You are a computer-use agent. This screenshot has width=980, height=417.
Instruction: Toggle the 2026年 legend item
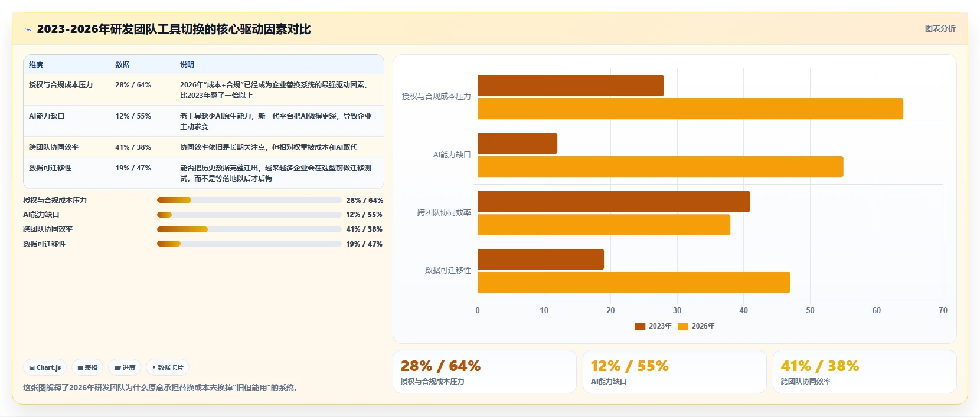click(696, 326)
